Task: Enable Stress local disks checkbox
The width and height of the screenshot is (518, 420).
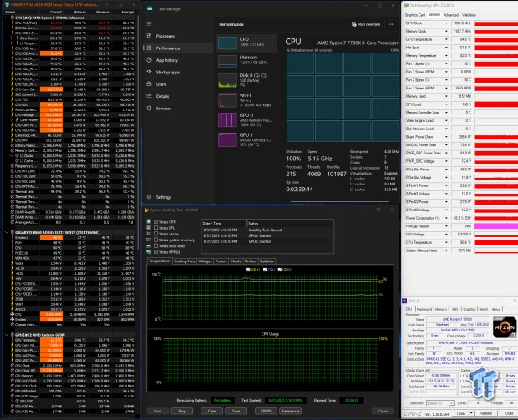Action: coord(155,246)
